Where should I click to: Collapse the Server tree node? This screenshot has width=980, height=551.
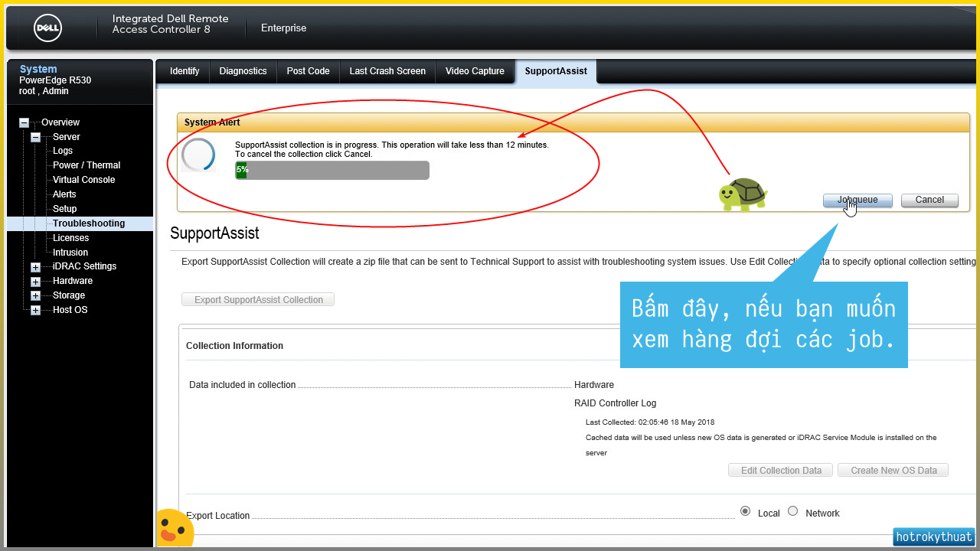[35, 137]
